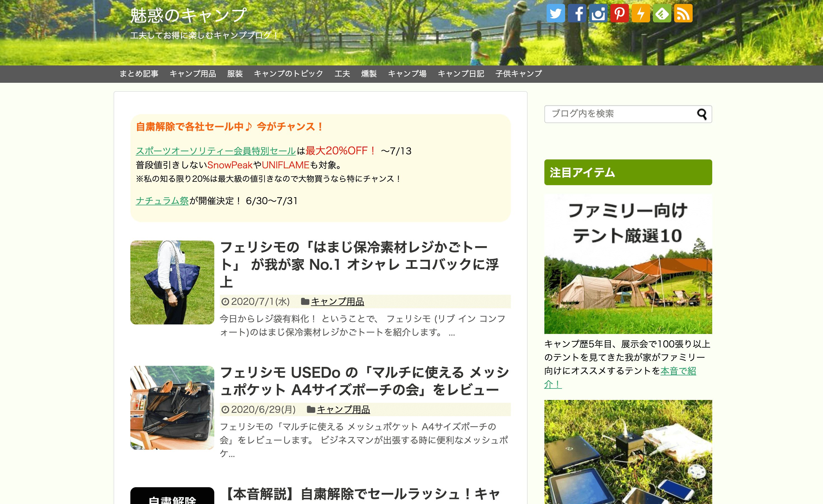Open the orange lightning bolt icon
The width and height of the screenshot is (823, 504).
pyautogui.click(x=641, y=13)
